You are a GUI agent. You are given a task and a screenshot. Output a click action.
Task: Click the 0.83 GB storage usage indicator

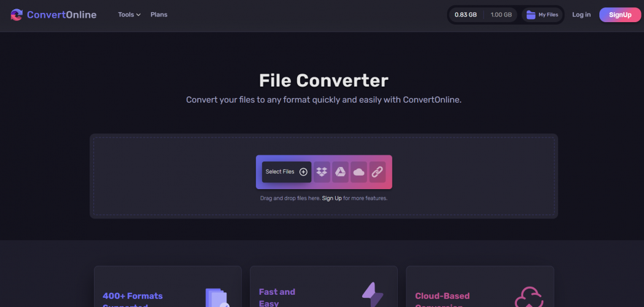(x=466, y=15)
